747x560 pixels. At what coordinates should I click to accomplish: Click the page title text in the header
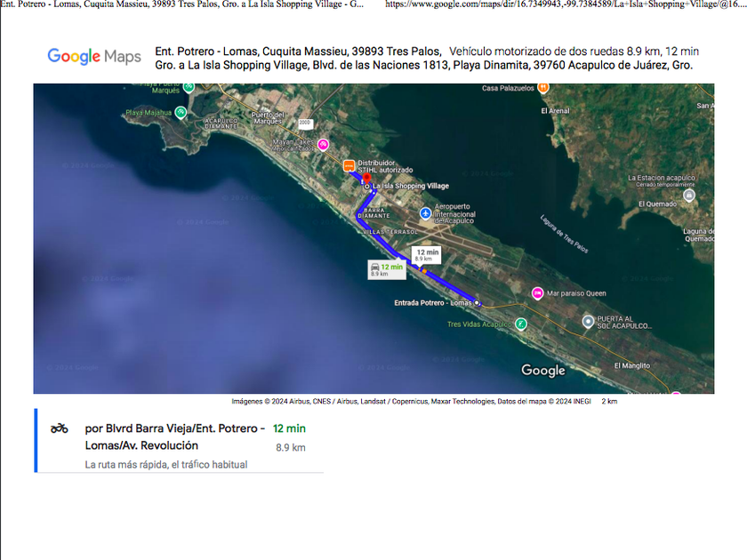(x=182, y=4)
